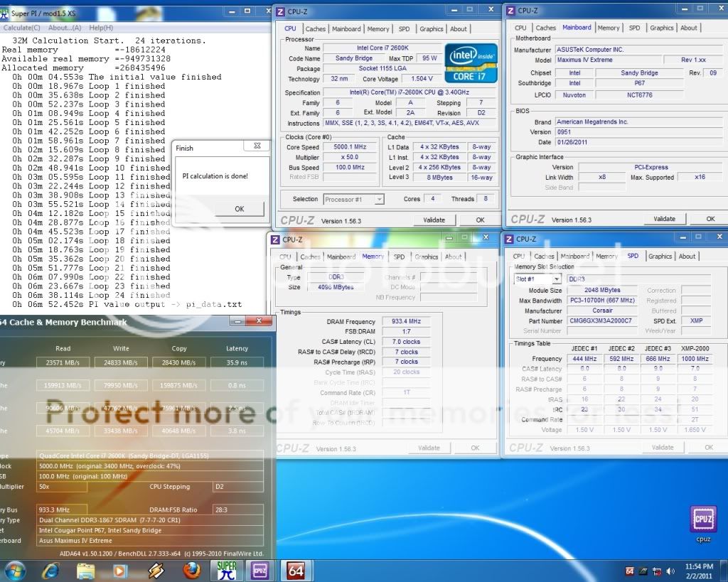This screenshot has width=728, height=582.
Task: Select Caches tab in the CPU-Z SPD window
Action: [544, 257]
